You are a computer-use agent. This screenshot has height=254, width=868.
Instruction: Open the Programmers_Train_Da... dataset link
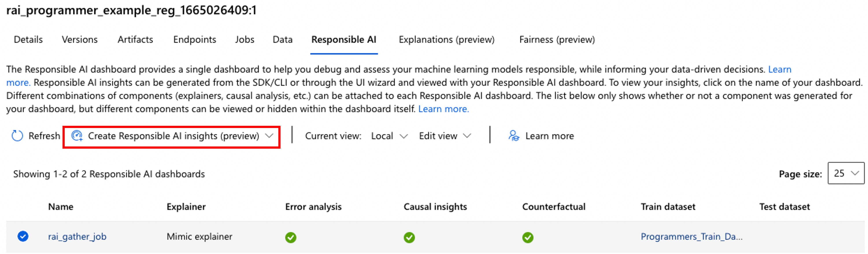click(x=691, y=236)
